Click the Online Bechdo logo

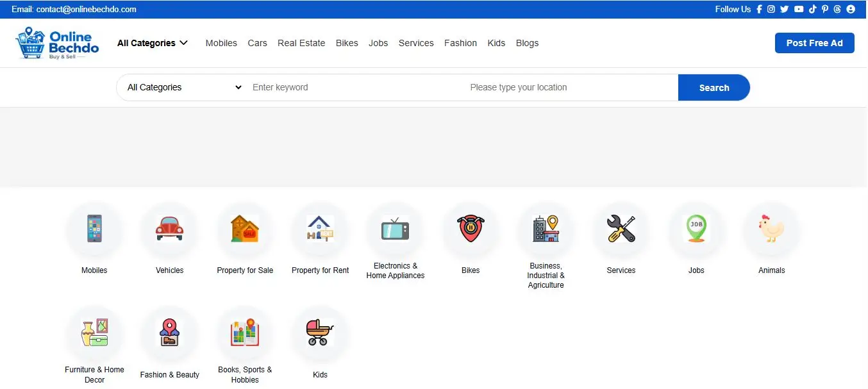[57, 43]
